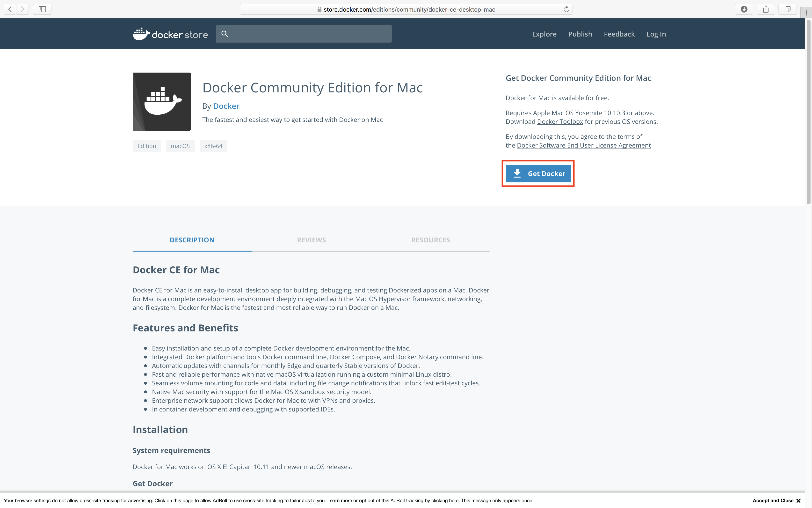Open Docker Software End User License Agreement

(x=584, y=145)
